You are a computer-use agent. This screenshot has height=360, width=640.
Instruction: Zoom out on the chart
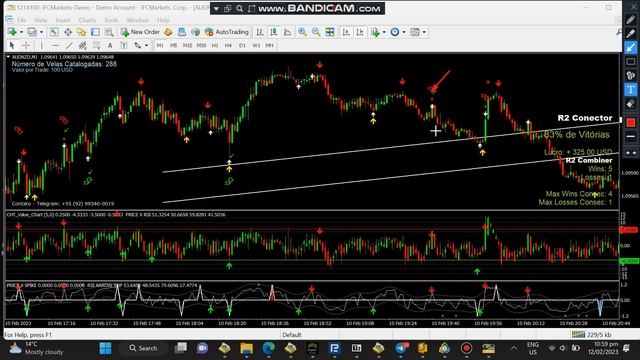pos(316,32)
